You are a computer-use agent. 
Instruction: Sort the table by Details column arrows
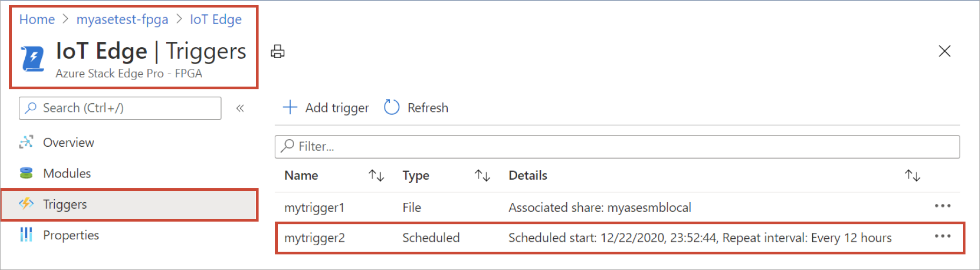click(x=912, y=175)
